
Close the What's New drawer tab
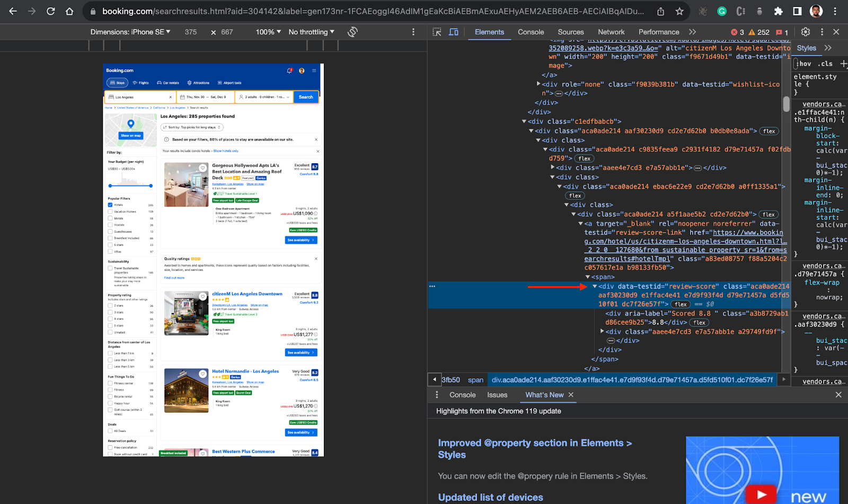[571, 395]
